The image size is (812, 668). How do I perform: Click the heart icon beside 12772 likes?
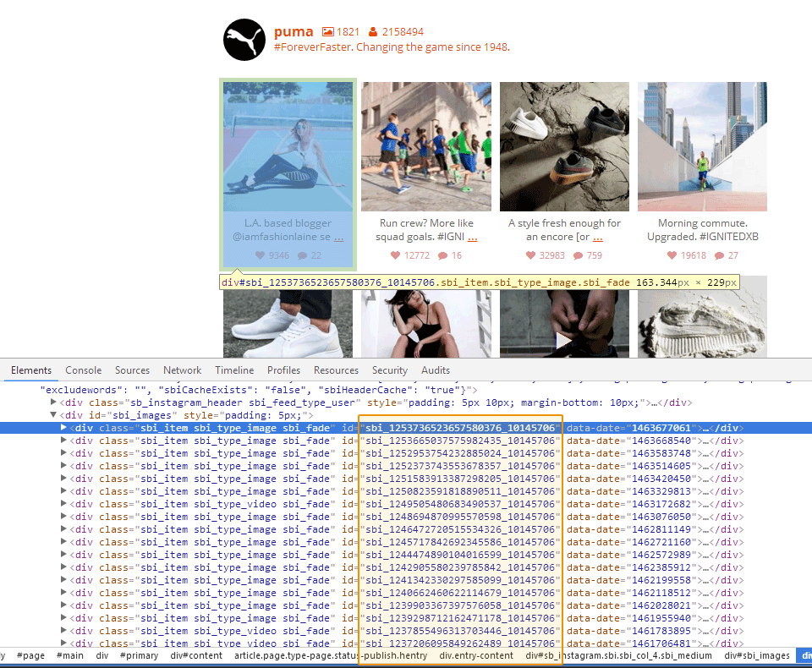tap(395, 255)
